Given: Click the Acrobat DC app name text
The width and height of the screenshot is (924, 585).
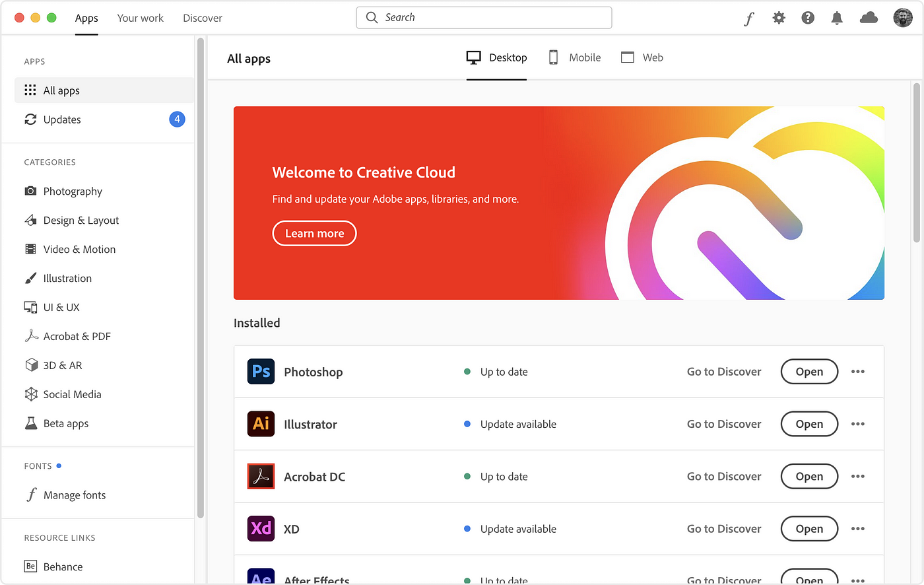Looking at the screenshot, I should pyautogui.click(x=314, y=476).
